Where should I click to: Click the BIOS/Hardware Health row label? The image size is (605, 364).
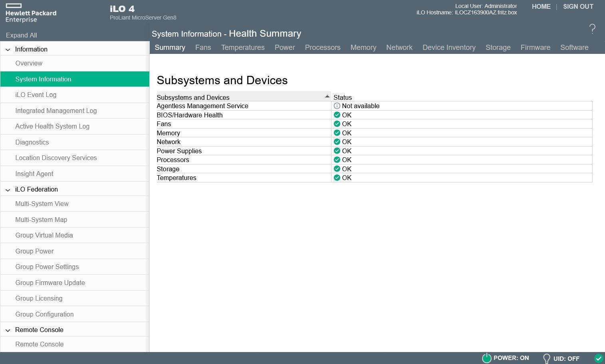(x=190, y=115)
